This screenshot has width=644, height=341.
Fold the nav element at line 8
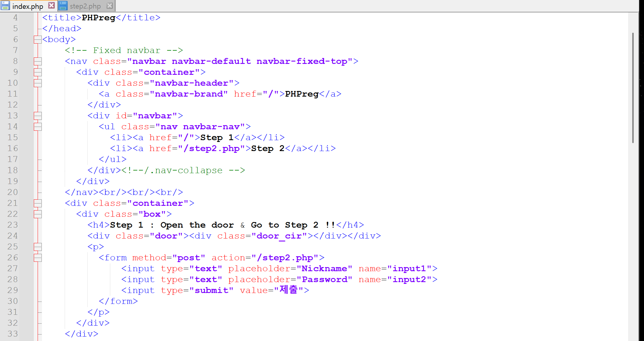38,61
